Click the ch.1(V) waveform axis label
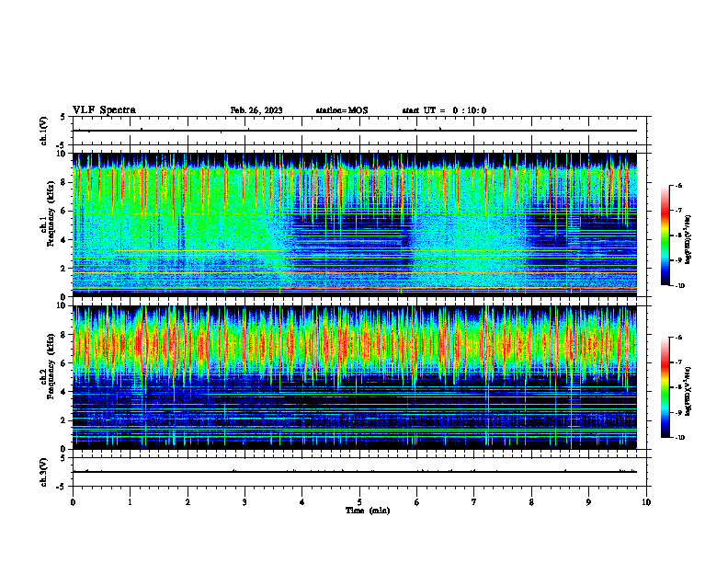This screenshot has height=563, width=728. coord(44,131)
